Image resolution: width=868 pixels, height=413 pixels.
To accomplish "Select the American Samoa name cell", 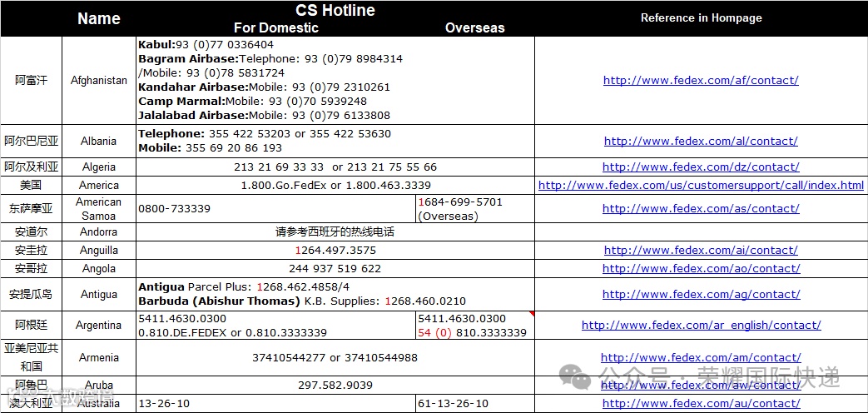I will pyautogui.click(x=98, y=209).
